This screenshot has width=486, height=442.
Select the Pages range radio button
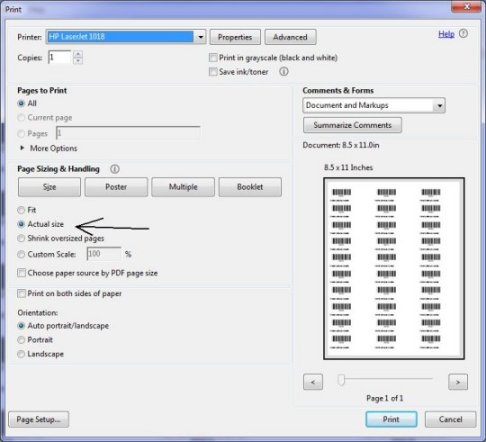(x=21, y=134)
